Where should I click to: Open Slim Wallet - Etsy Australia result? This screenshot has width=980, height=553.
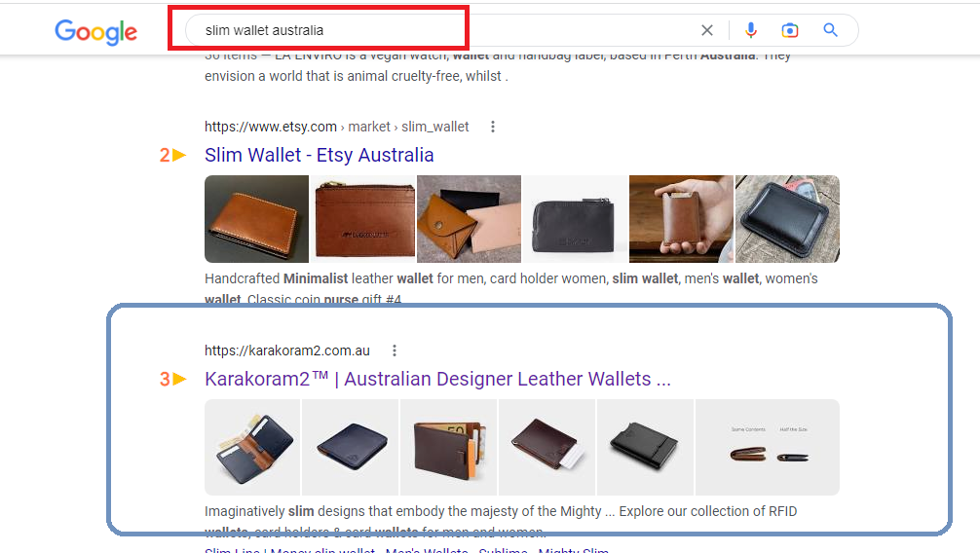tap(319, 155)
